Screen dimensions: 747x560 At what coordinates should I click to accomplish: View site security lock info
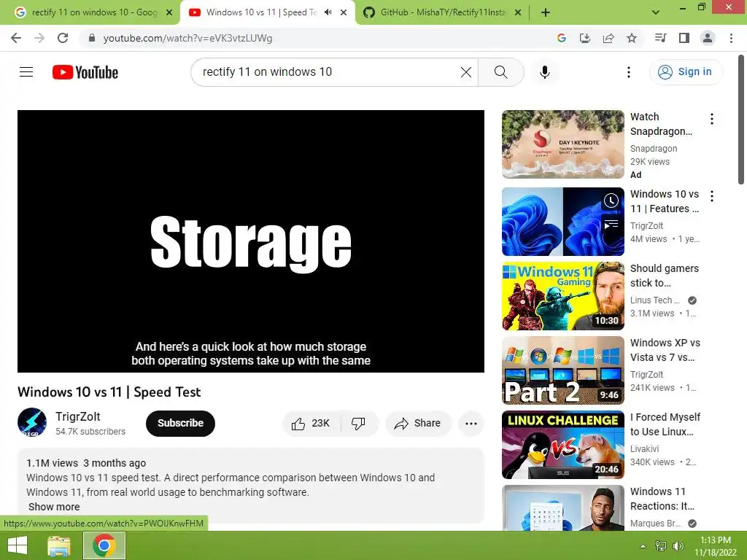click(92, 38)
